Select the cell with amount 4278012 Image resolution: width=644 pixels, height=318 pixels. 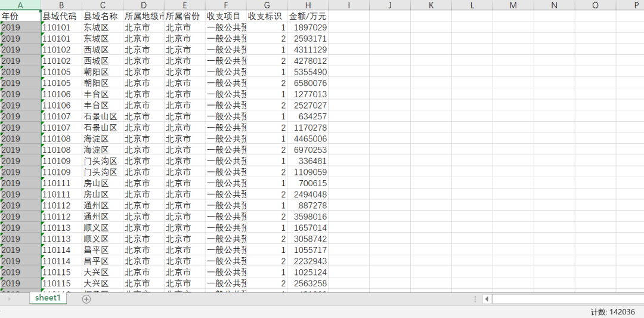coord(308,61)
